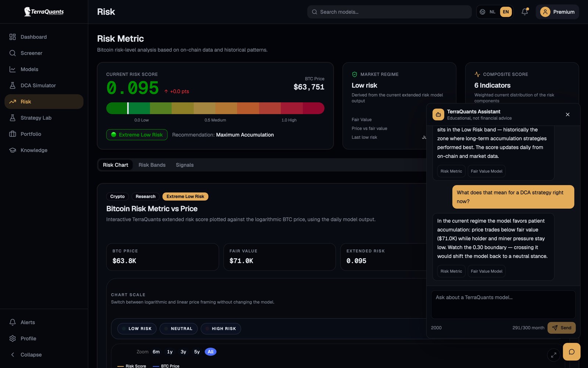
Task: Click the assistant robot avatar icon
Action: (438, 114)
